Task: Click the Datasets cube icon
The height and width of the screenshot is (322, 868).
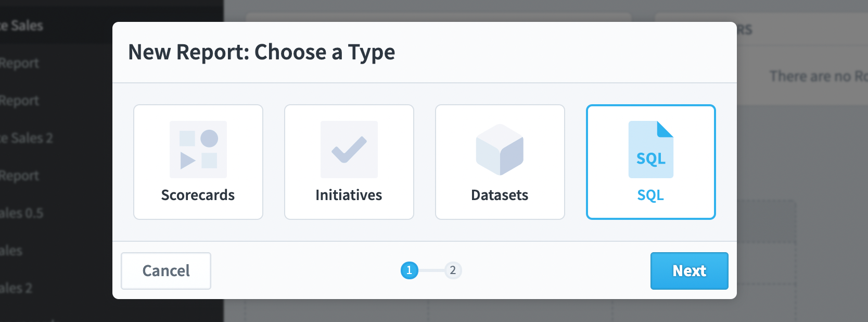Action: tap(500, 150)
